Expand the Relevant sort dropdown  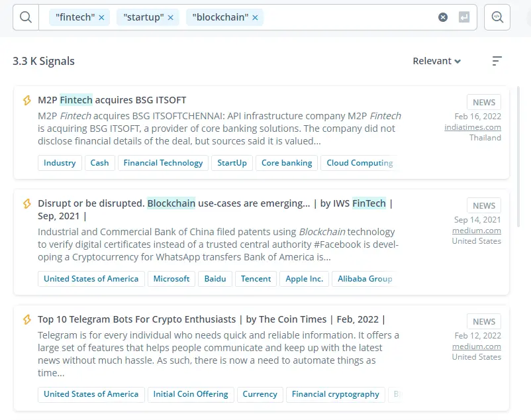pos(436,61)
